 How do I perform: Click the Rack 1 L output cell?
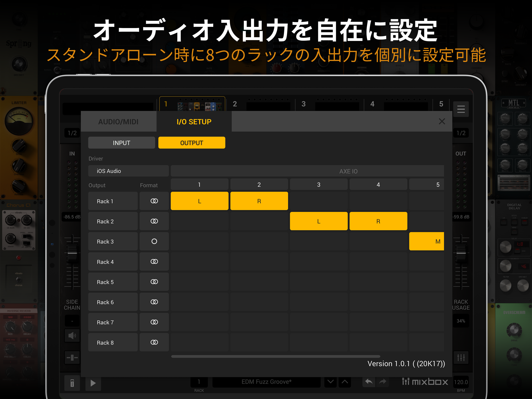tap(199, 201)
